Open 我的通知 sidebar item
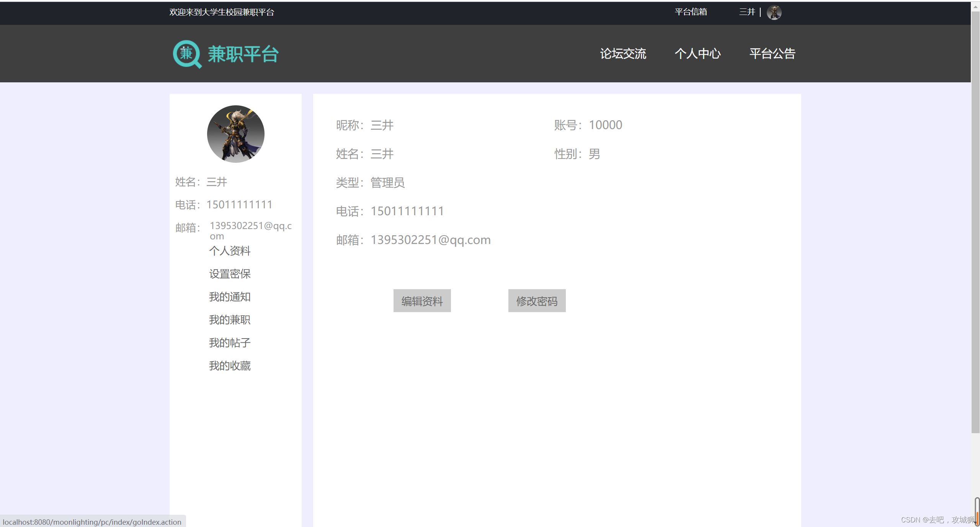Image resolution: width=980 pixels, height=527 pixels. tap(230, 297)
